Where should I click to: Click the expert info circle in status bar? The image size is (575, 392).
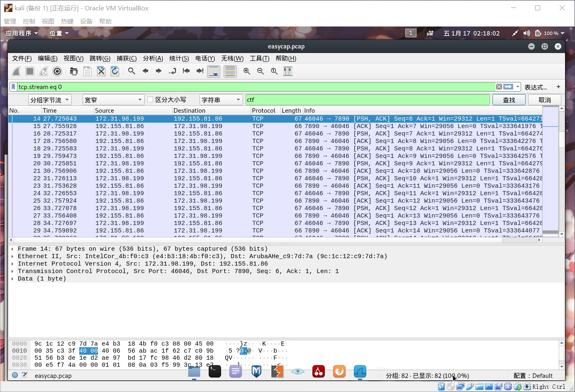(x=15, y=375)
